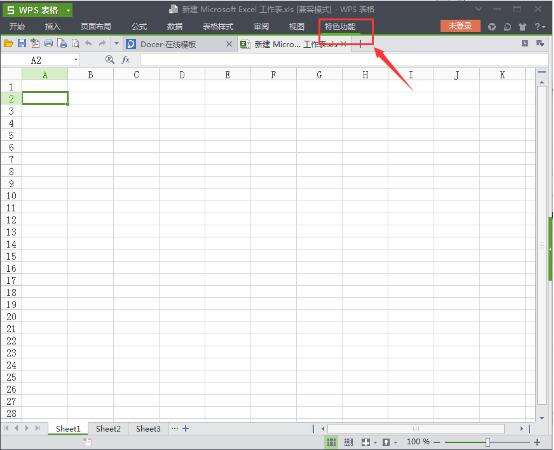Click the fx insert function icon
The height and width of the screenshot is (450, 554).
125,60
